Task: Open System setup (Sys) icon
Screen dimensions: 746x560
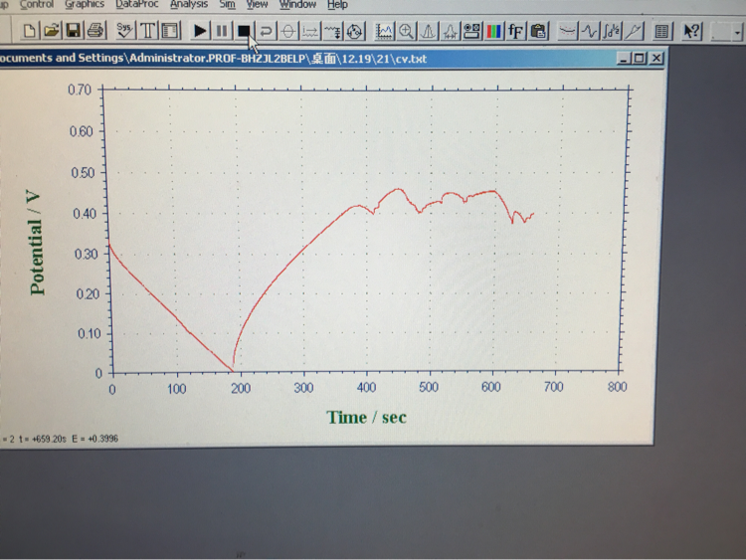Action: coord(124,32)
